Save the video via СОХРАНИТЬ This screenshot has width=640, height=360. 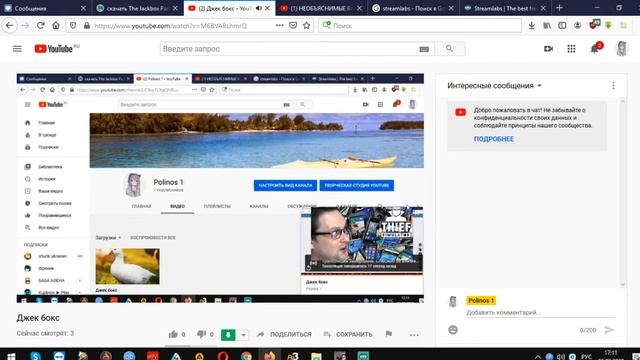(x=348, y=334)
